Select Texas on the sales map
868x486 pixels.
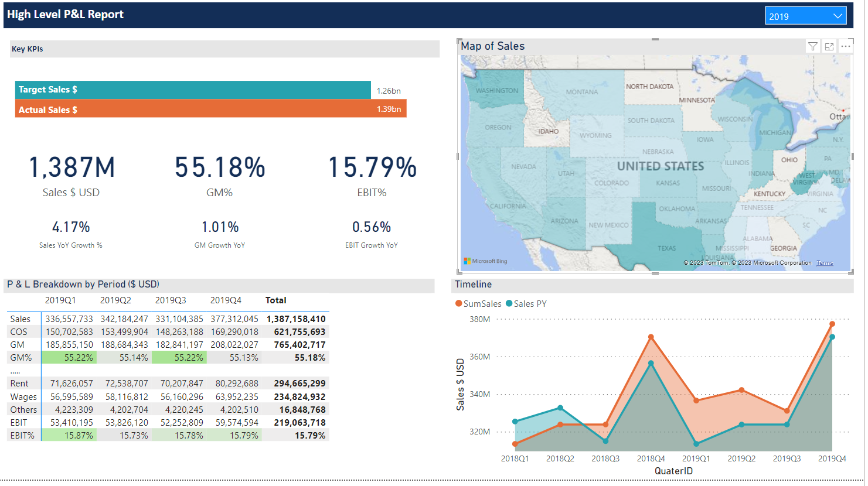(666, 240)
